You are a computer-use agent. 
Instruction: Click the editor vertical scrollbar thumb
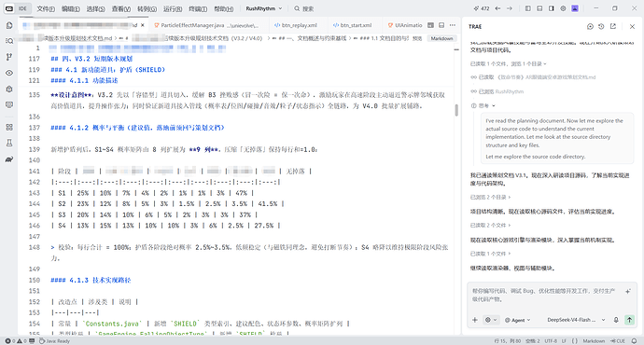(456, 110)
